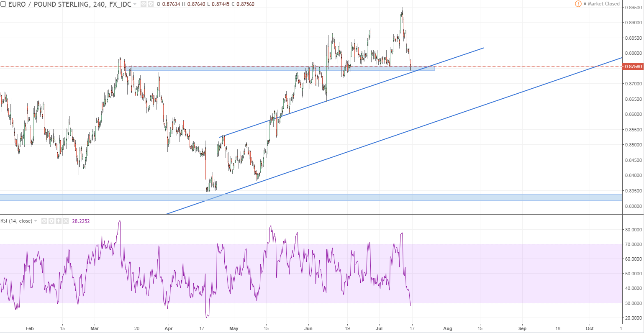The height and width of the screenshot is (333, 644).
Task: Click the 0.83000 price axis label
Action: (634, 206)
